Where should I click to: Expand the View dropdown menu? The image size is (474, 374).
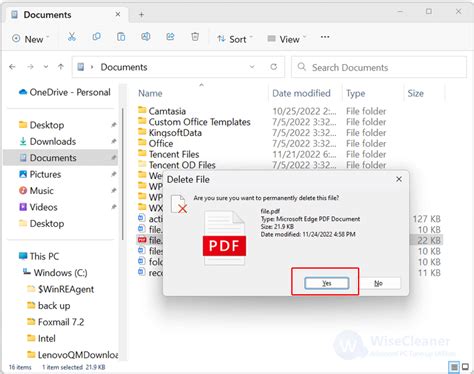pos(287,39)
